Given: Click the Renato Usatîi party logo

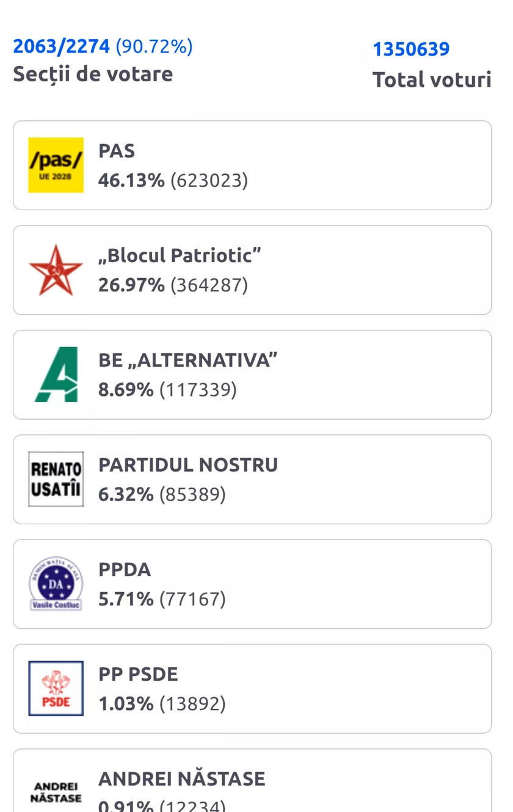Looking at the screenshot, I should point(56,480).
